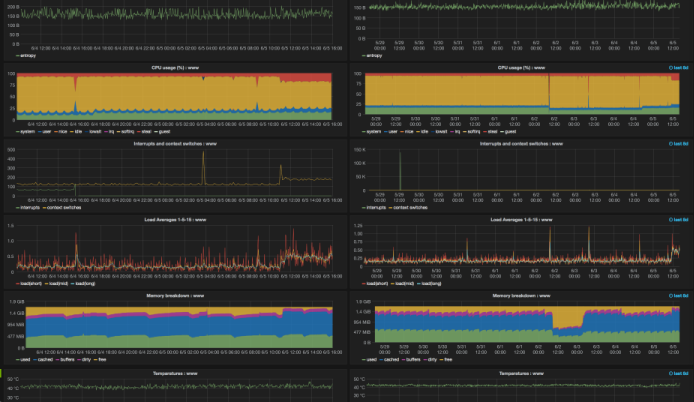
Task: Toggle context switches in last 8d Interrupts legend
Action: (408, 207)
